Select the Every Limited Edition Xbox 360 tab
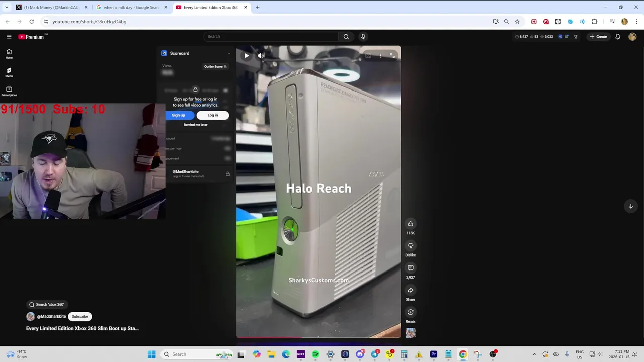Image resolution: width=644 pixels, height=362 pixels. (x=211, y=7)
